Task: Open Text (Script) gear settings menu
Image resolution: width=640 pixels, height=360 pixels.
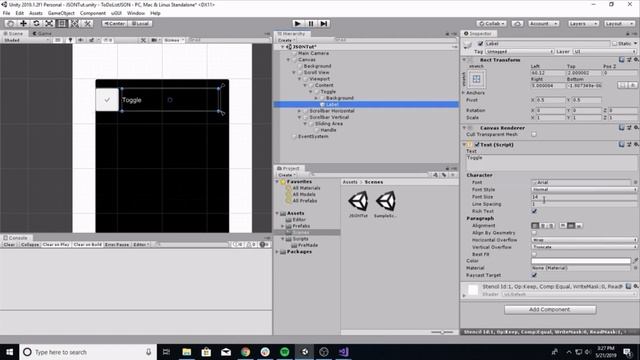Action: coord(636,144)
